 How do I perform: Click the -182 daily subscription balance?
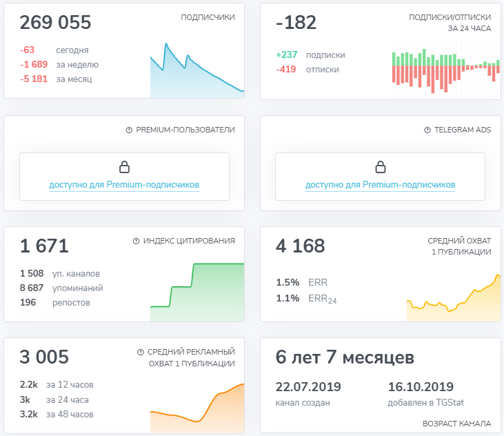tap(296, 23)
